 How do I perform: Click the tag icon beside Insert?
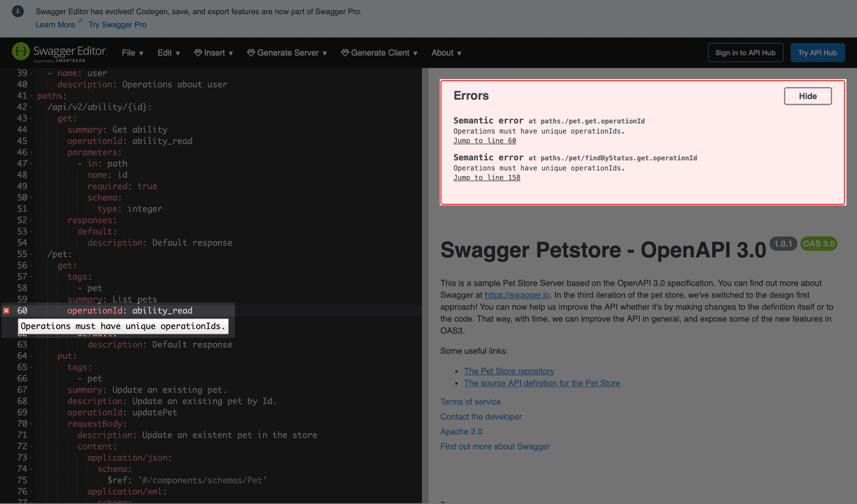point(198,53)
